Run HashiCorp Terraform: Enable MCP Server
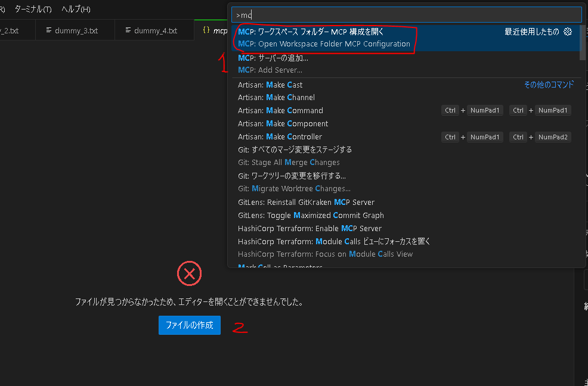This screenshot has height=386, width=588. pyautogui.click(x=406, y=229)
